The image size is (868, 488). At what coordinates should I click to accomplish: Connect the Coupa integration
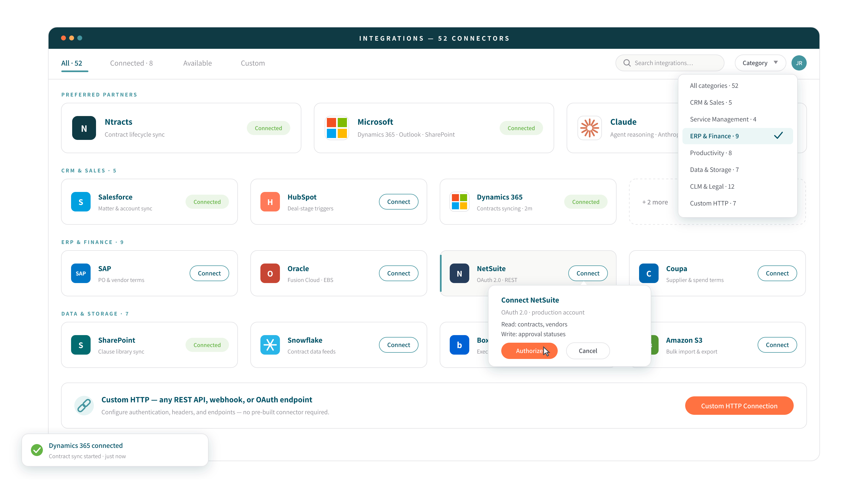click(777, 273)
